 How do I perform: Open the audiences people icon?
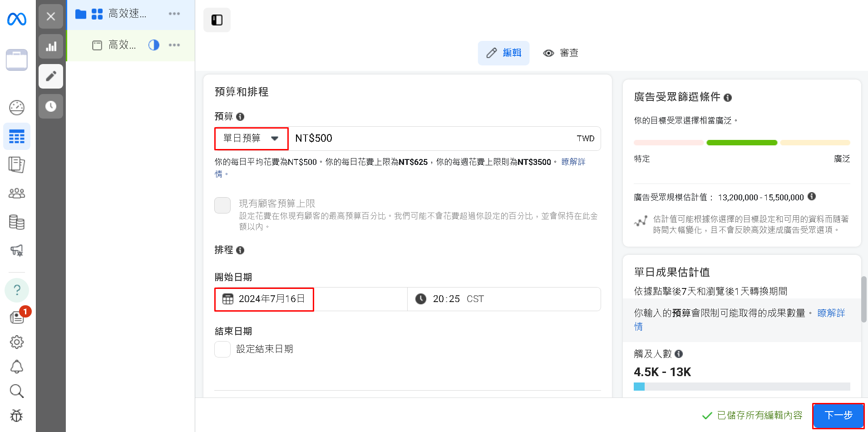click(17, 193)
